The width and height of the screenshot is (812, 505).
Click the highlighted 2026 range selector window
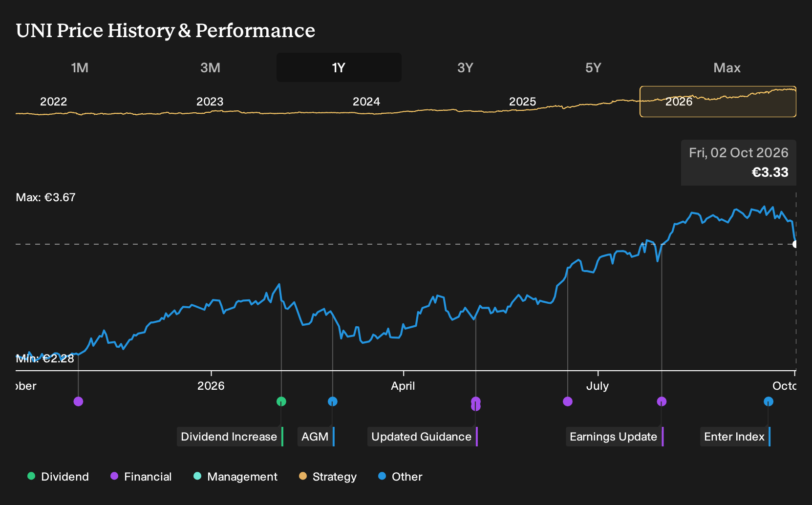pos(718,102)
